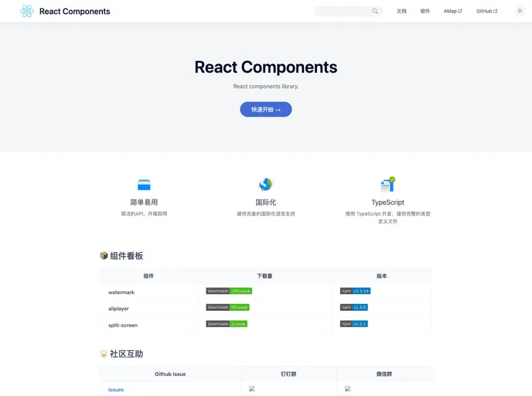Click the star emoji beside 社区互助
532x396 pixels.
(x=104, y=353)
